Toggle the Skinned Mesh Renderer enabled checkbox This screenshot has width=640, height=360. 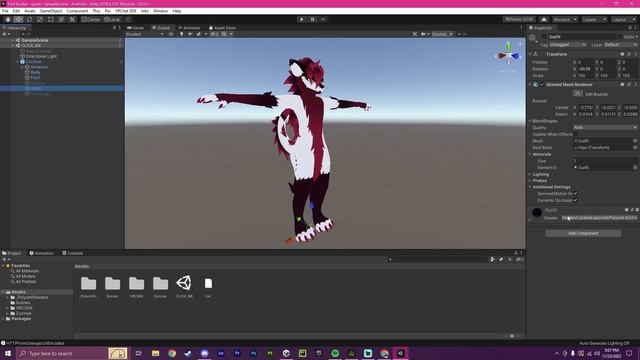(x=542, y=84)
